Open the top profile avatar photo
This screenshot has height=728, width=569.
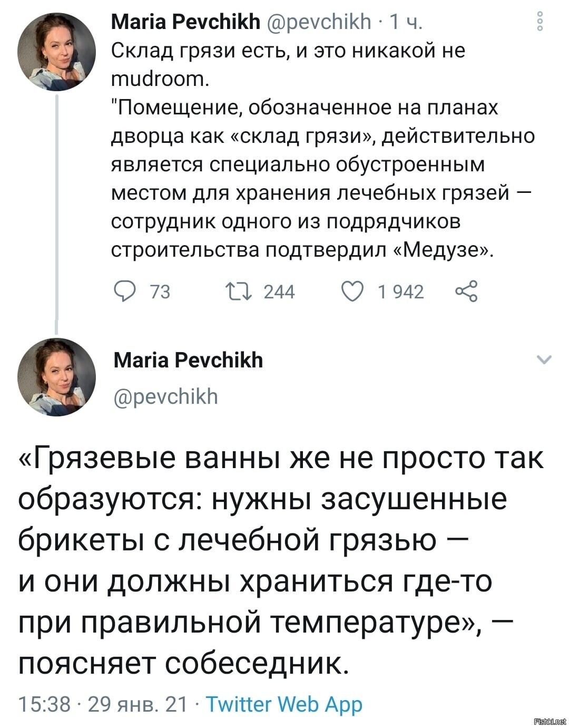coord(57,52)
